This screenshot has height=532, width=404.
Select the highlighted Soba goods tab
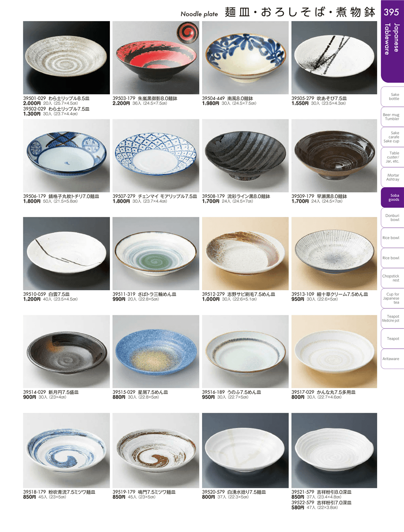(393, 197)
